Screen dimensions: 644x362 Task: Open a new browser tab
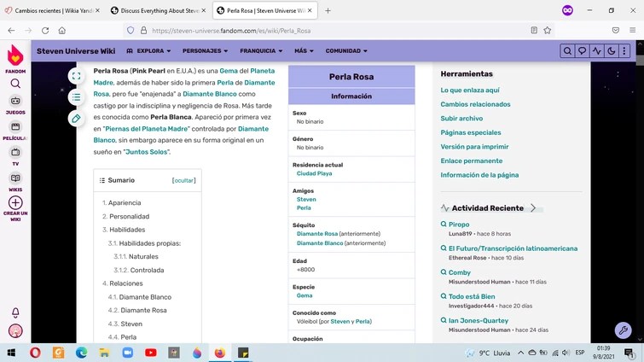click(x=328, y=11)
